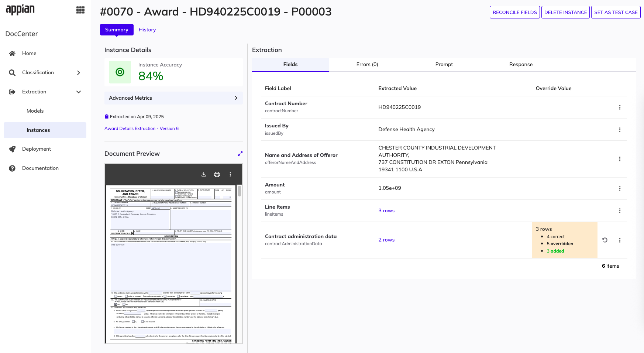Click the Extraction arrow icon in sidebar
This screenshot has width=644, height=353.
[x=12, y=92]
